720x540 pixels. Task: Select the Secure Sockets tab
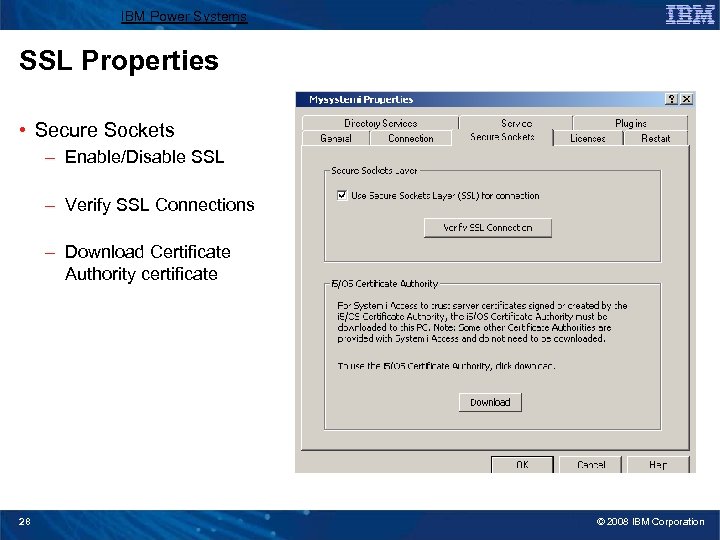[502, 137]
